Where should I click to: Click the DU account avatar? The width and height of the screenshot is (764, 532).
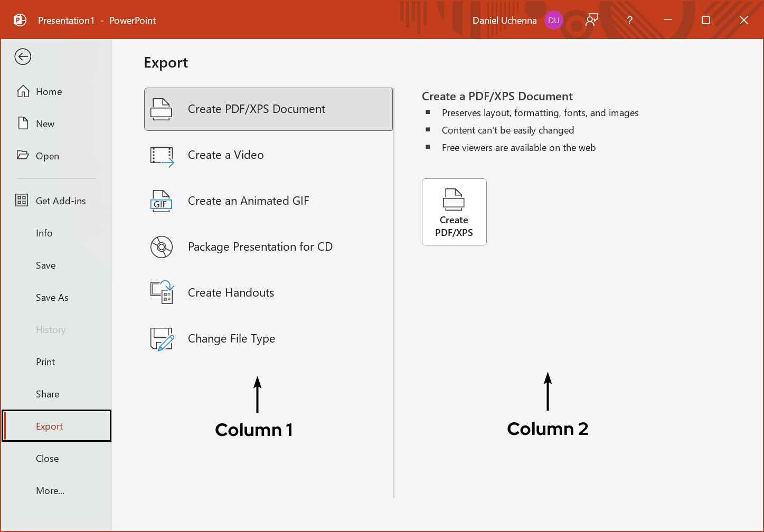click(x=554, y=20)
